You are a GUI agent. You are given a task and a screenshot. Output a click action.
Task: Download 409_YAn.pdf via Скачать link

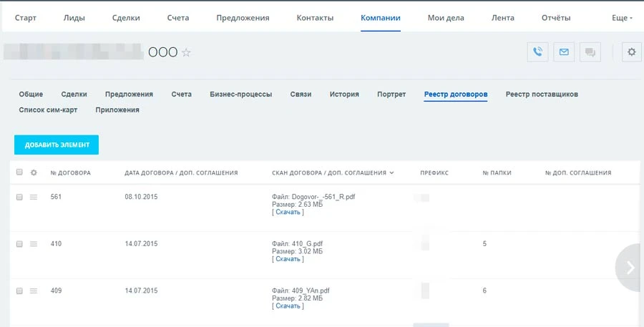[x=288, y=306]
